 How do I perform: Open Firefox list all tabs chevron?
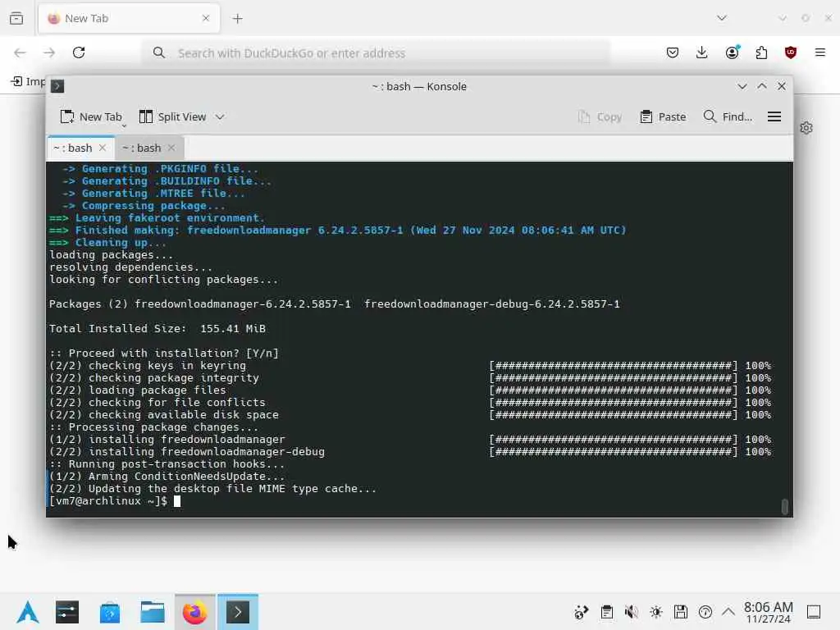[722, 18]
